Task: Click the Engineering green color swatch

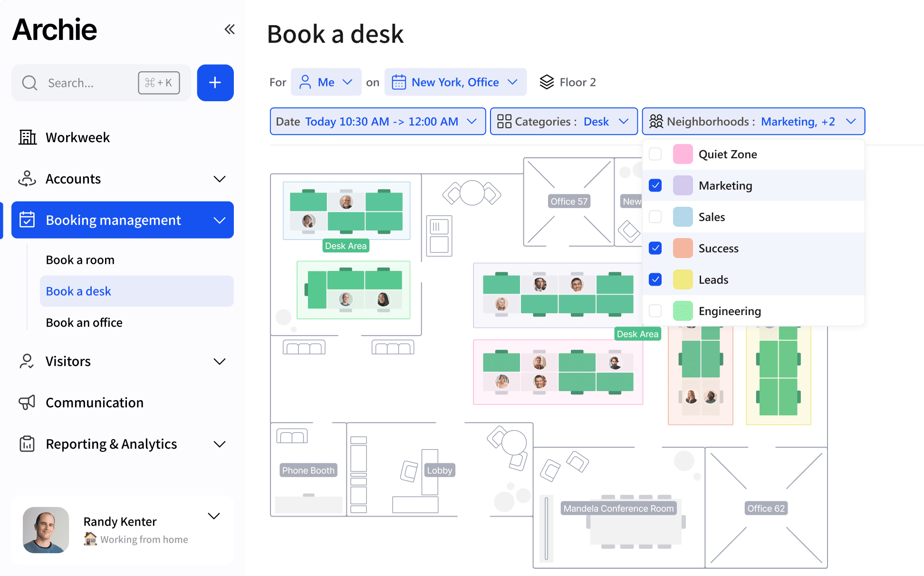Action: click(x=683, y=311)
